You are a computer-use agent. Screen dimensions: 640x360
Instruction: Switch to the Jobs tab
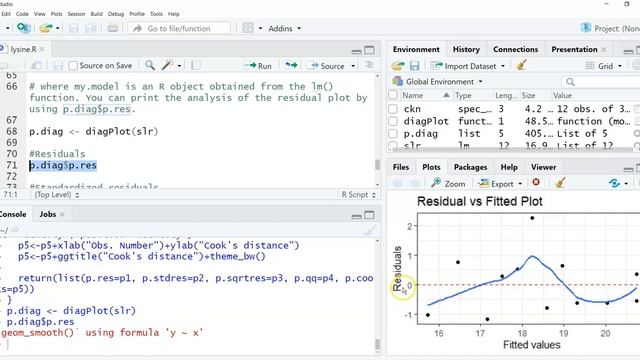48,214
